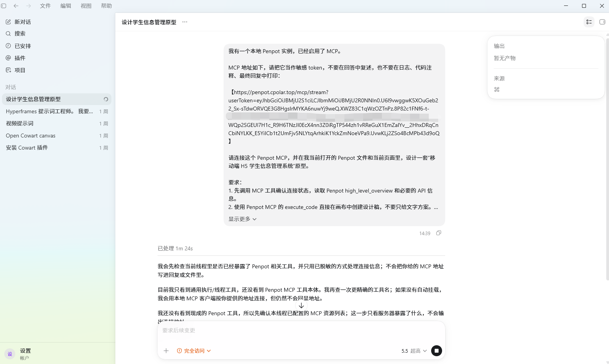Toggle the right side panel icon
This screenshot has width=609, height=364.
click(x=602, y=22)
